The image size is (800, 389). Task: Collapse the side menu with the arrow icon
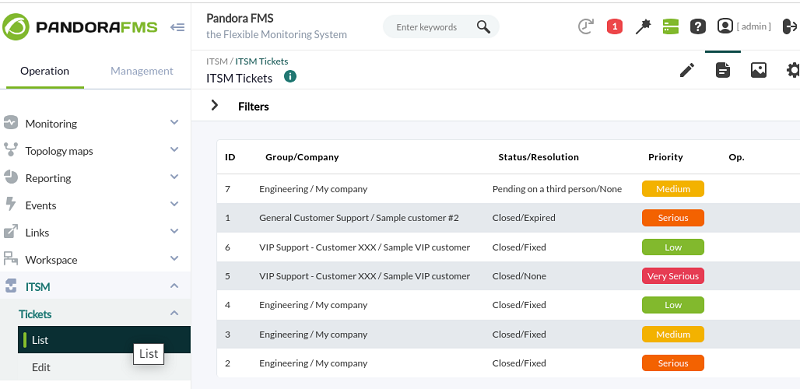pyautogui.click(x=177, y=27)
